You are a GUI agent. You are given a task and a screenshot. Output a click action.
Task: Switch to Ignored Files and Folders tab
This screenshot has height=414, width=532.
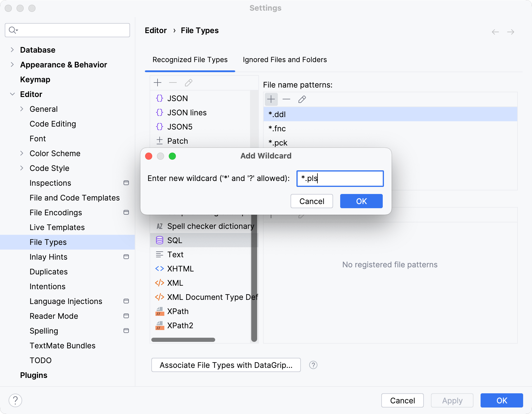click(285, 59)
